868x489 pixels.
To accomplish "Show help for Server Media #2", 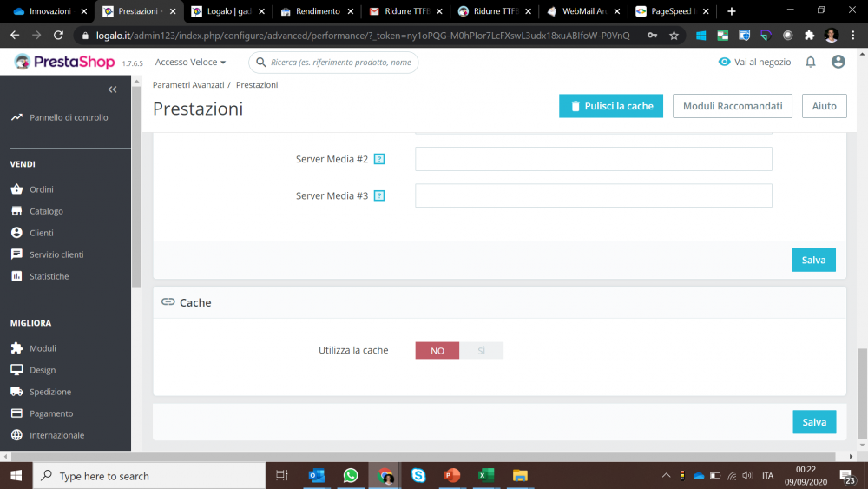I will pos(379,159).
